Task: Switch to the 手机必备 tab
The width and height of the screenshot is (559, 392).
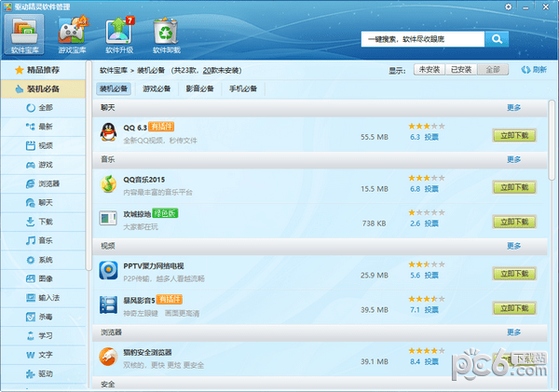Action: (243, 89)
